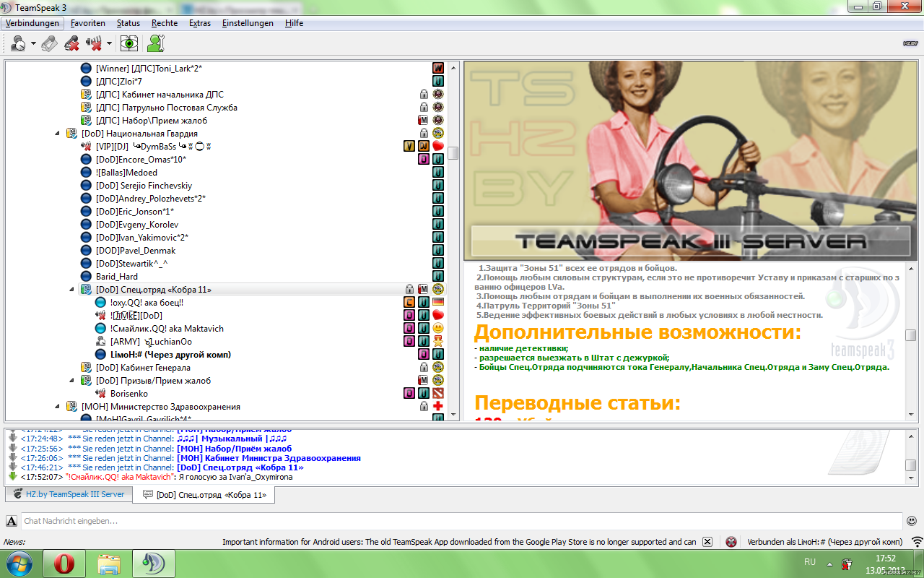
Task: Click the away status icon beside LuchianOo
Action: pos(101,342)
